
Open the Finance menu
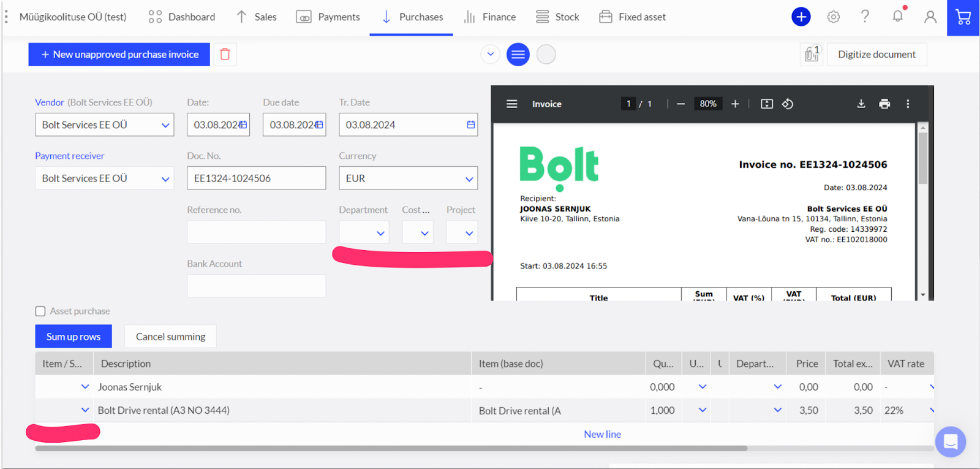coord(489,17)
